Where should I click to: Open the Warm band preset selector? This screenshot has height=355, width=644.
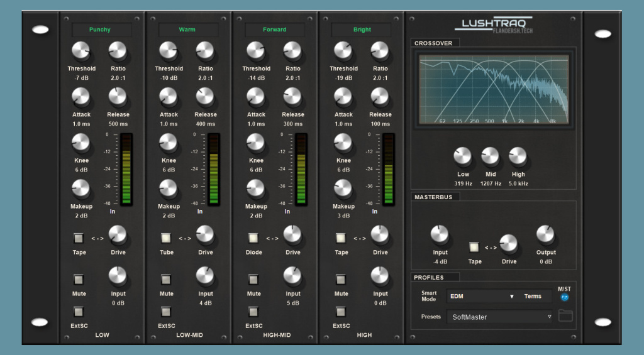(187, 30)
